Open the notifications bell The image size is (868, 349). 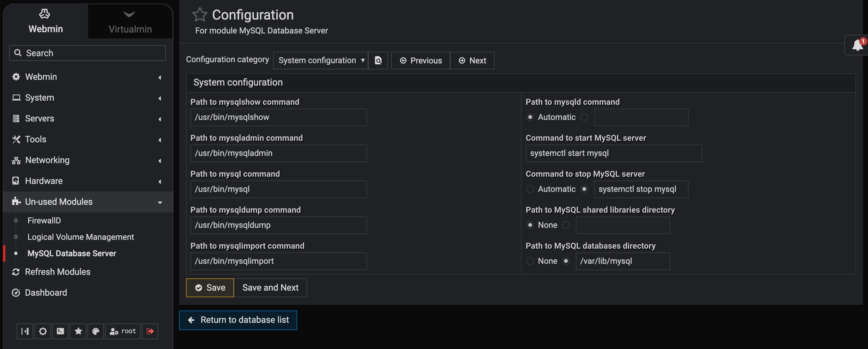coord(857,45)
